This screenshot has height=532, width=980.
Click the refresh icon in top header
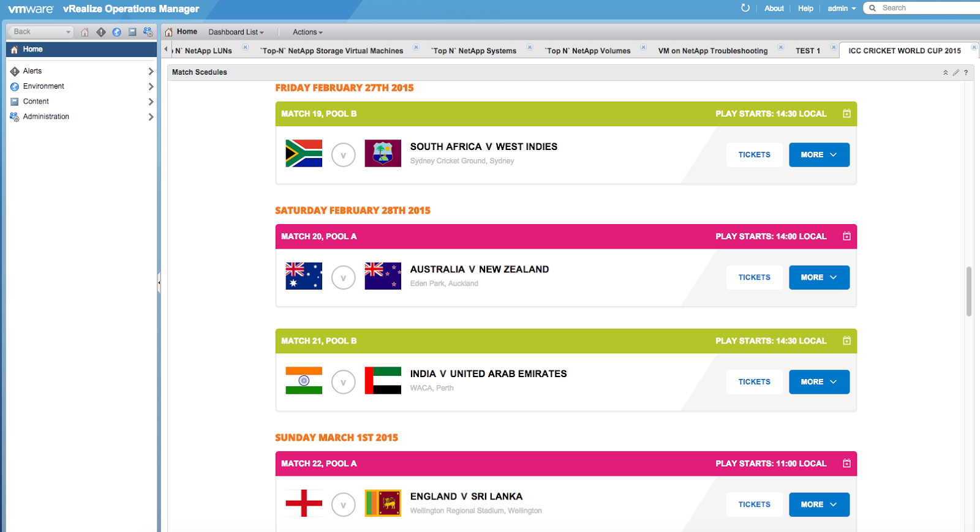click(x=745, y=8)
